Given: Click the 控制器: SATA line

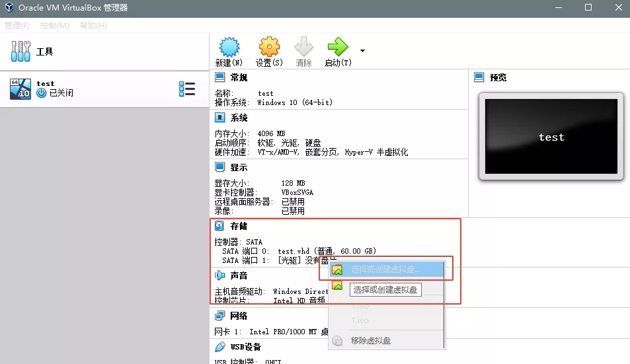Looking at the screenshot, I should pyautogui.click(x=238, y=242).
